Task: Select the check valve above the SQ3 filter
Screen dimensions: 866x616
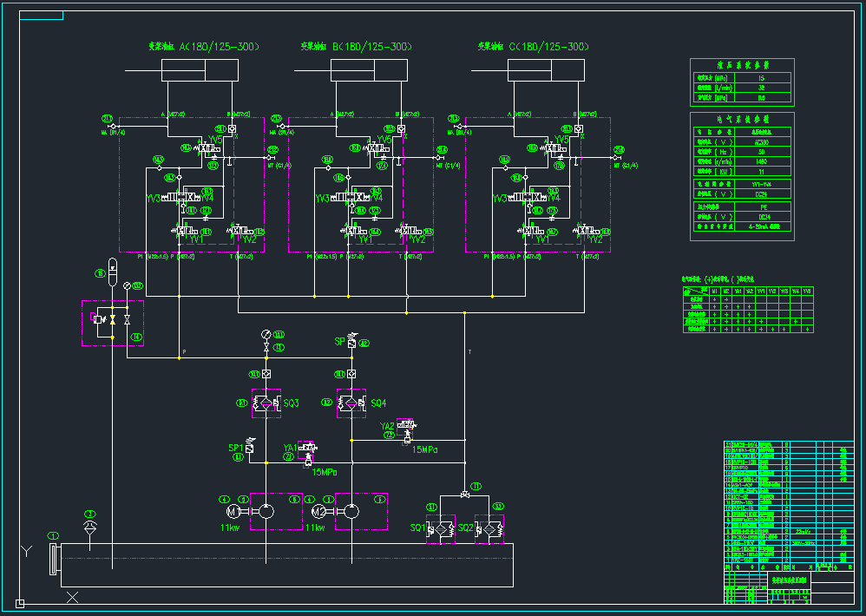Action: coord(266,374)
